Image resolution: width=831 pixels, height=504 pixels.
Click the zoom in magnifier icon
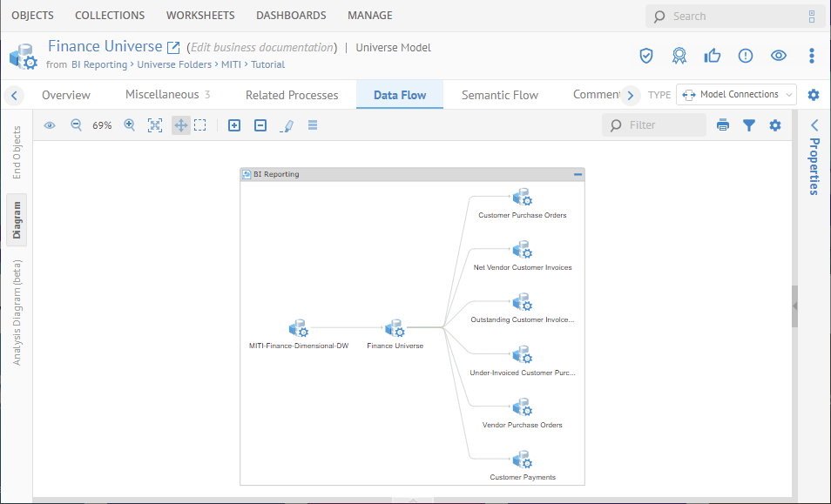coord(130,125)
